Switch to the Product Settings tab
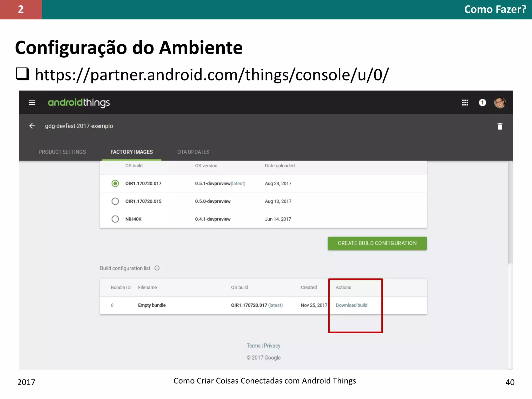The height and width of the screenshot is (399, 532). click(62, 152)
